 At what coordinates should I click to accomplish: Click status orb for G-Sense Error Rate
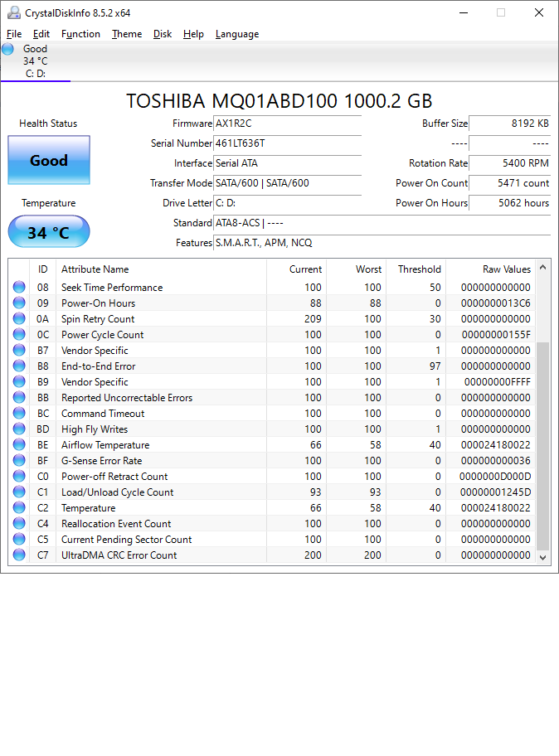(19, 460)
